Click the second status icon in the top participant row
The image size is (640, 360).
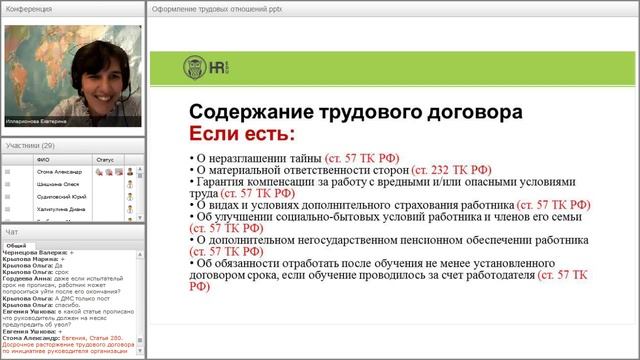point(109,172)
